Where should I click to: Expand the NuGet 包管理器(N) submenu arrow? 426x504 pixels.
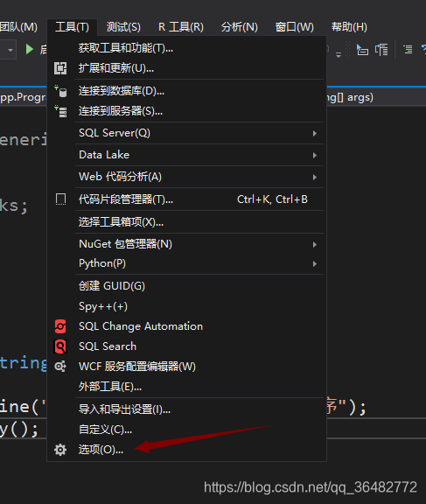tap(315, 245)
